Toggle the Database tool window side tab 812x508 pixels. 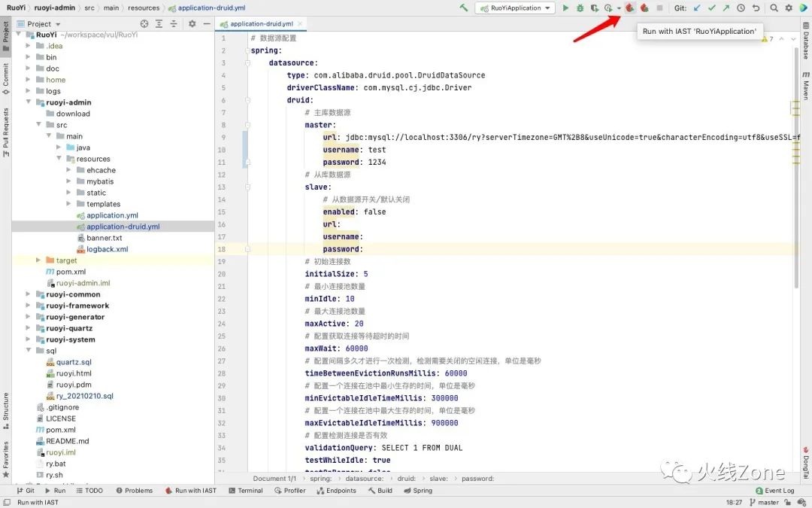pyautogui.click(x=806, y=41)
